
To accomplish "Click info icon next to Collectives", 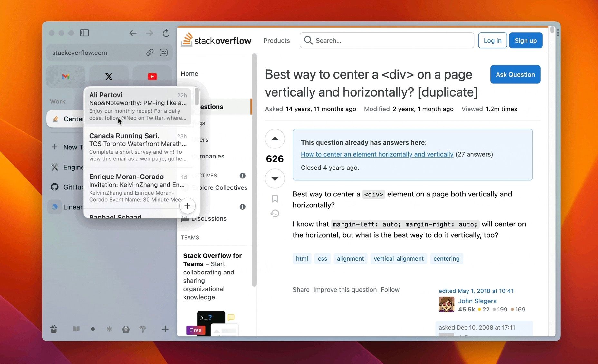I will (x=243, y=176).
